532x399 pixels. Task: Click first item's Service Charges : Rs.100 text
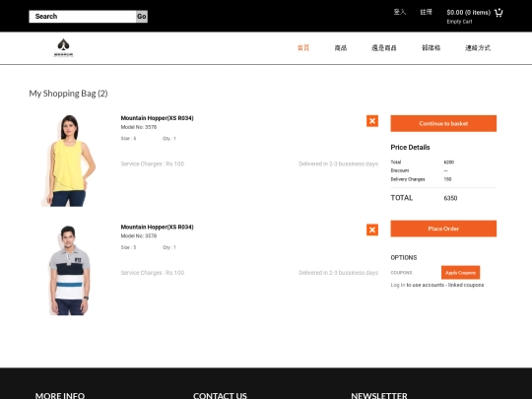coord(153,164)
